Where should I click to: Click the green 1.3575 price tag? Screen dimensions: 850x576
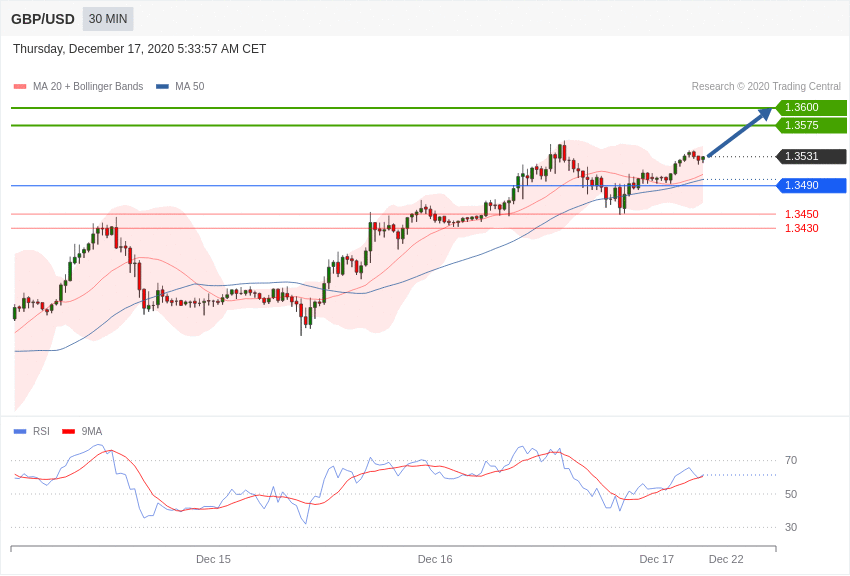(811, 126)
